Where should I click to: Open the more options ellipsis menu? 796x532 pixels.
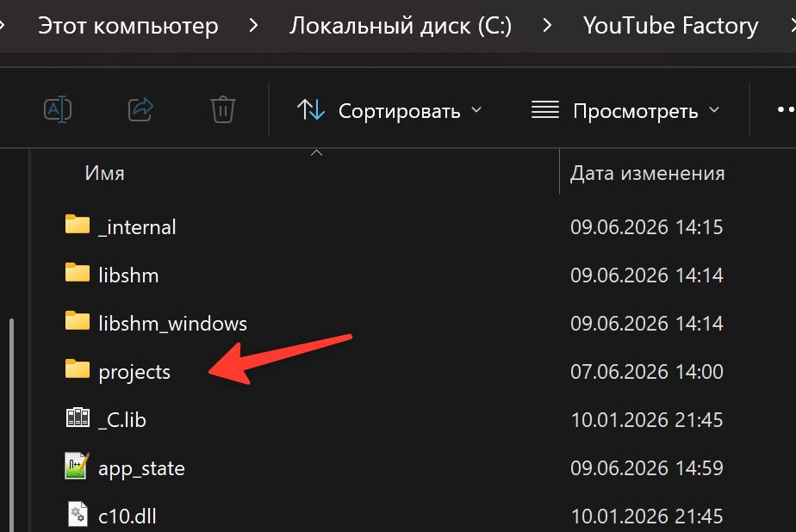[786, 109]
